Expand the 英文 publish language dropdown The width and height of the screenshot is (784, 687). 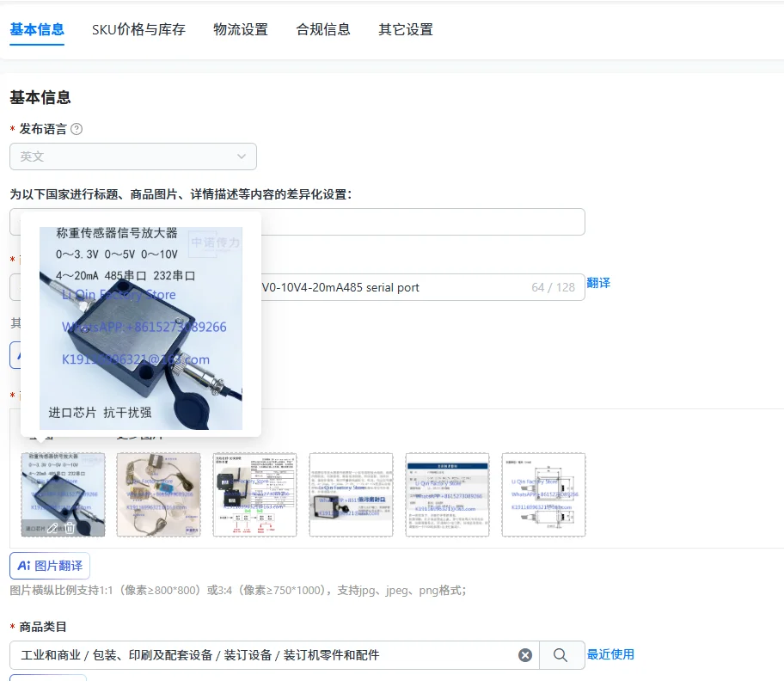(x=133, y=156)
